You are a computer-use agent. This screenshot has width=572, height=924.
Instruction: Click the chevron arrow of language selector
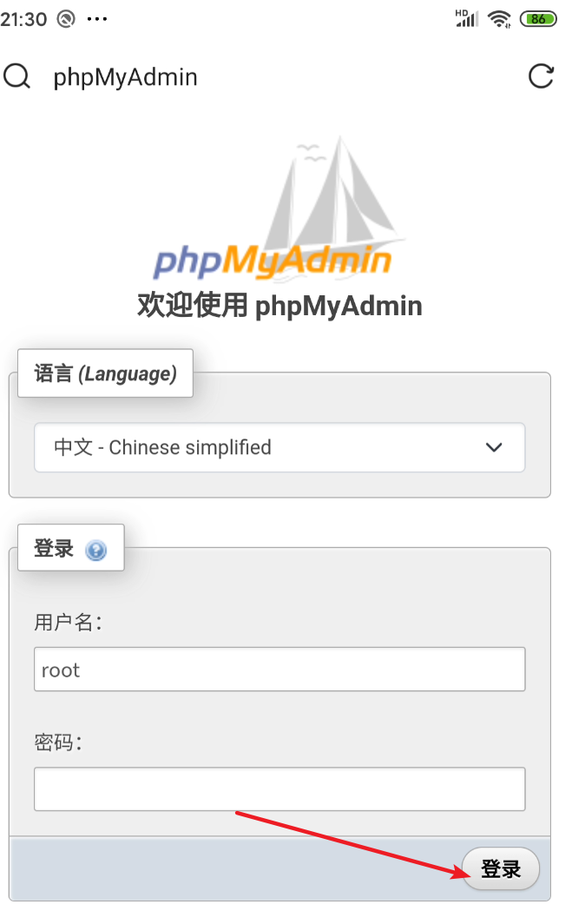coord(494,447)
